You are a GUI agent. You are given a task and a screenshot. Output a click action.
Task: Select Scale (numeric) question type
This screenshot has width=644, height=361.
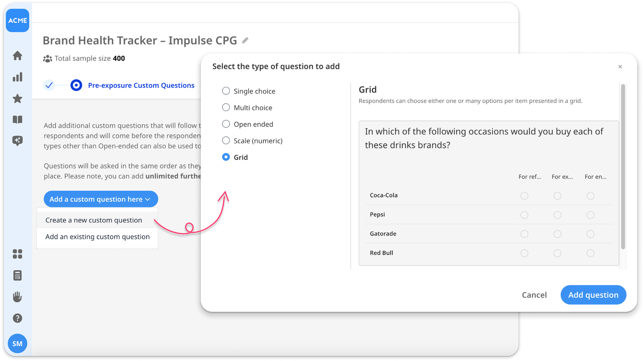[226, 141]
